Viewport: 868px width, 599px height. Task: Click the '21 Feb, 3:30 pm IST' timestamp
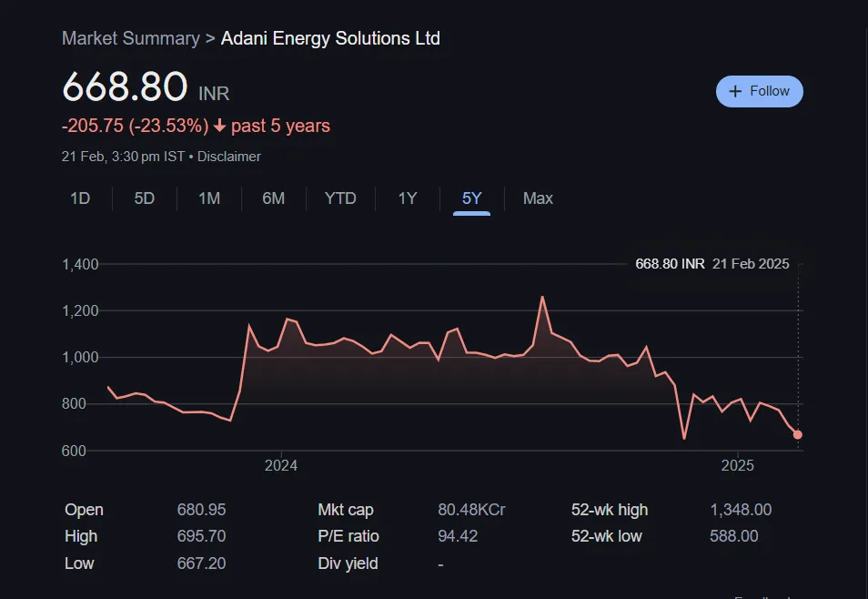point(123,157)
